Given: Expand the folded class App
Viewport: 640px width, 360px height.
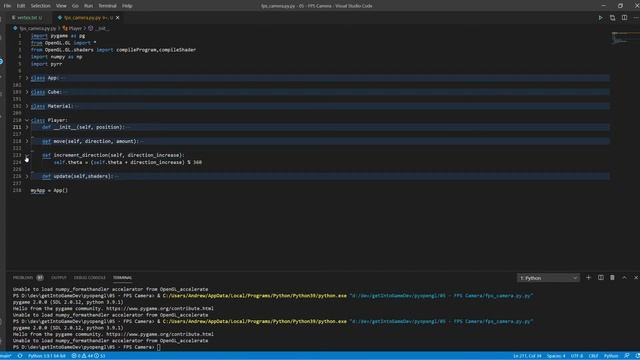Looking at the screenshot, I should tap(27, 78).
